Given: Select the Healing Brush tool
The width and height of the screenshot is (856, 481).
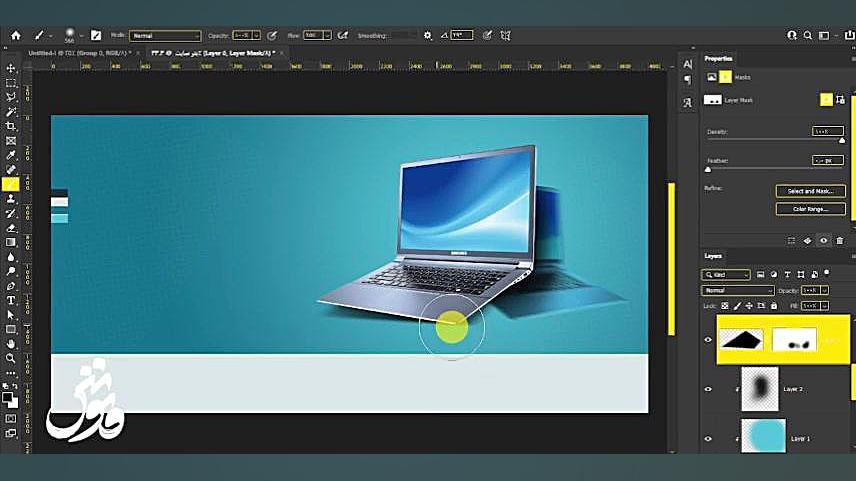Looking at the screenshot, I should [10, 170].
